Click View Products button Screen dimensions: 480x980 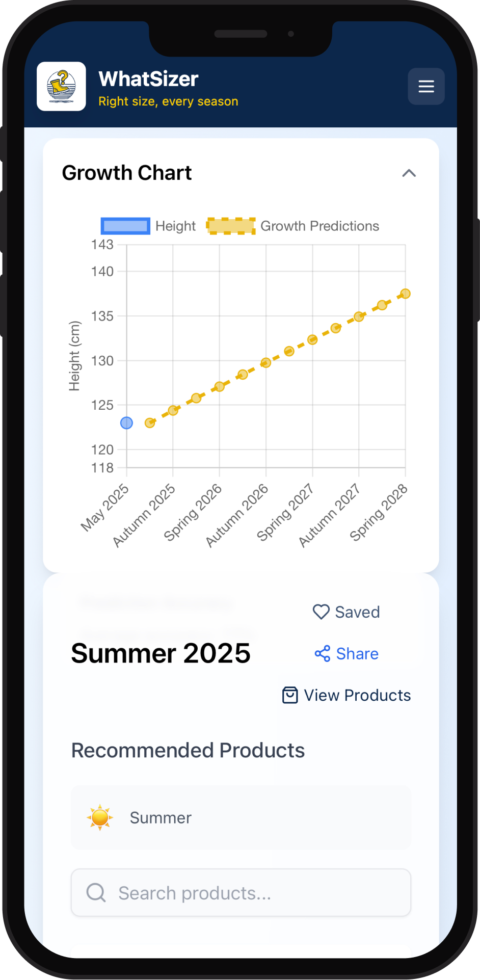(346, 695)
